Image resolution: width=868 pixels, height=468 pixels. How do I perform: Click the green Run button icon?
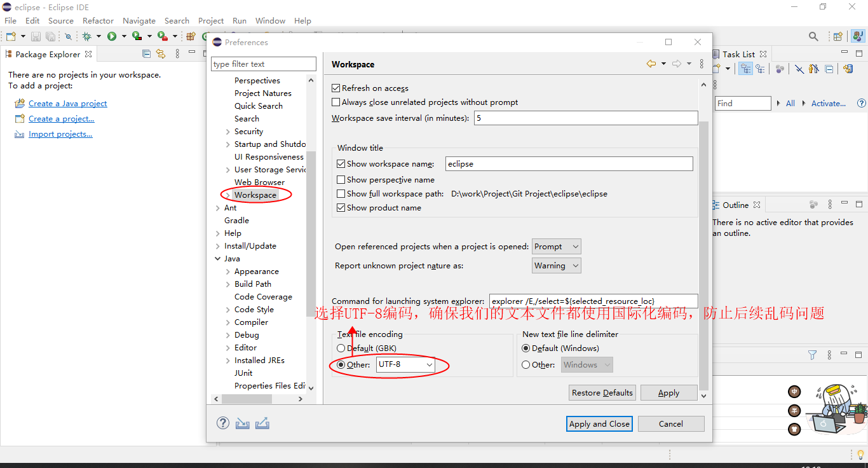[112, 37]
